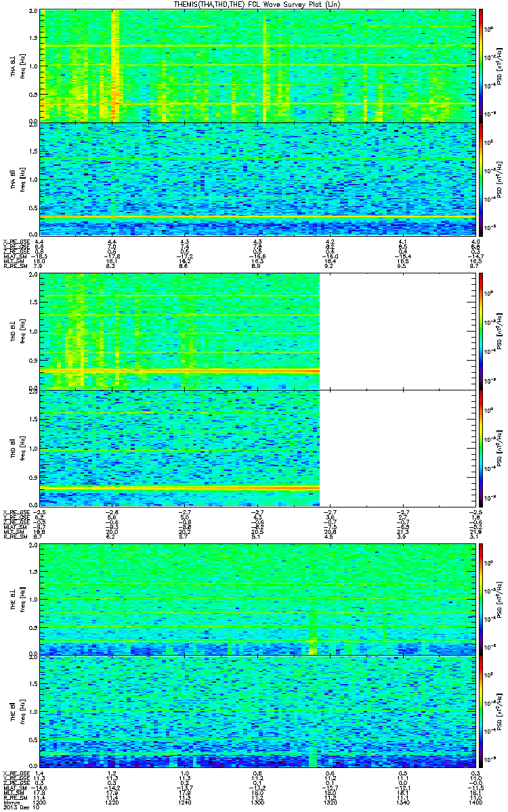The height and width of the screenshot is (812, 508).
Task: Select the THA Bll spectrogram panel
Action: [x=257, y=178]
